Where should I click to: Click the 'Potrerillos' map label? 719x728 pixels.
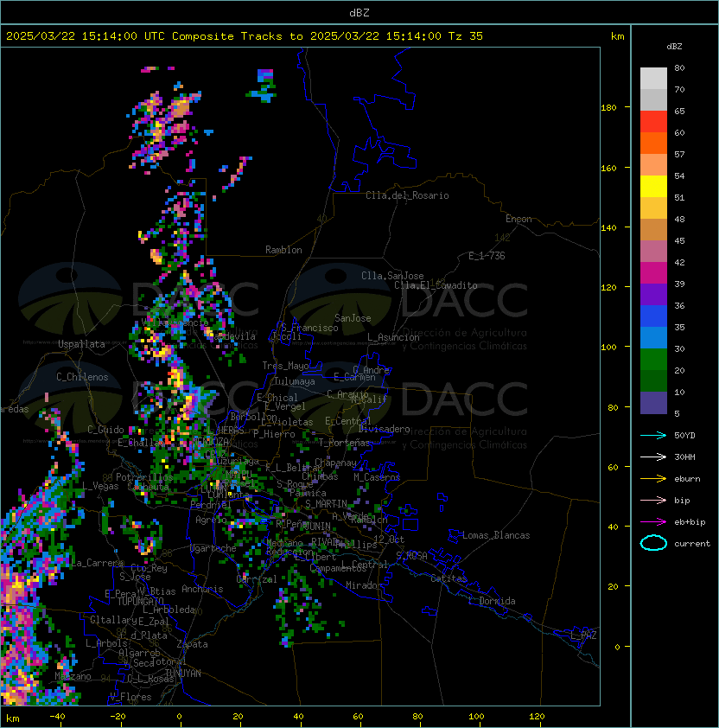tap(144, 477)
